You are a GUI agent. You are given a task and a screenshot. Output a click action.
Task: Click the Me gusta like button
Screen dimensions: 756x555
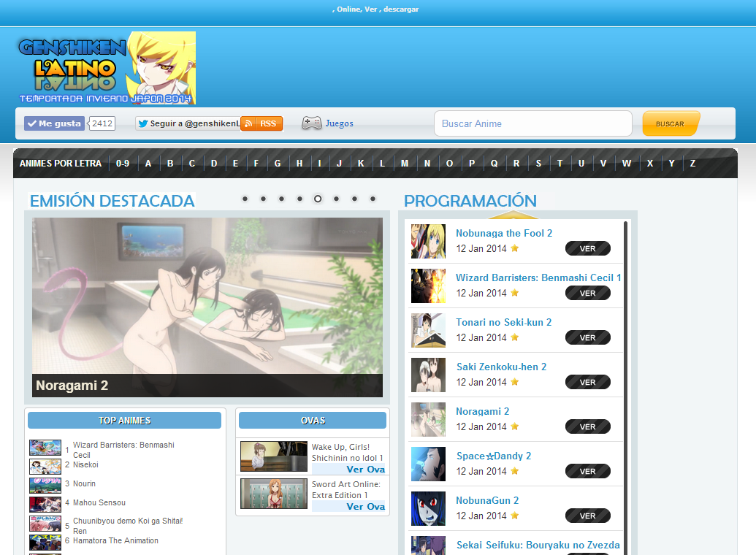point(55,123)
